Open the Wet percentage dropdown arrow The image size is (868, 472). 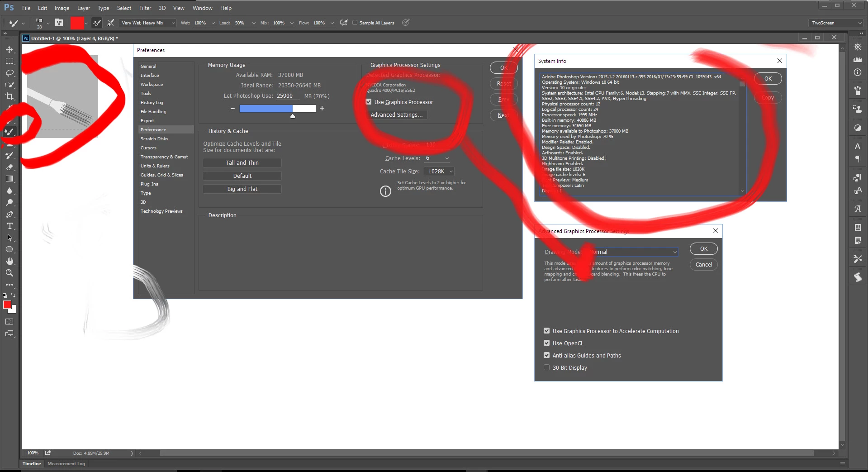[213, 23]
